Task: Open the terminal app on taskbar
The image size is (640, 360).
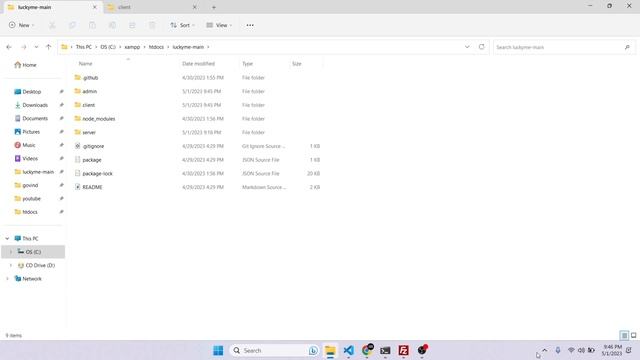Action: click(385, 350)
